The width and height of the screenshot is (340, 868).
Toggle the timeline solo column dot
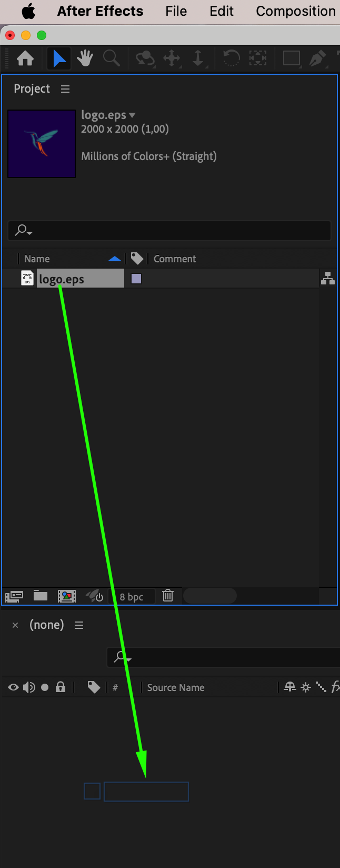point(45,687)
